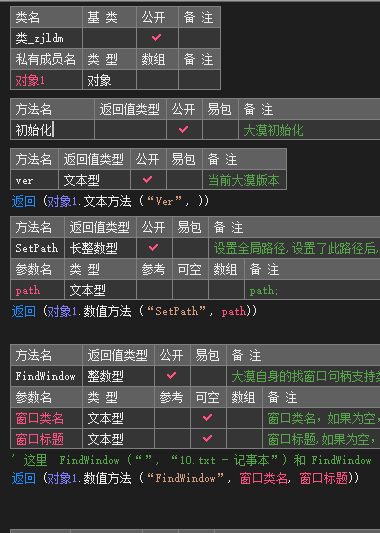Click the 参考 cell of 窗口类名
Screen dimensions: 380x533
(172, 418)
